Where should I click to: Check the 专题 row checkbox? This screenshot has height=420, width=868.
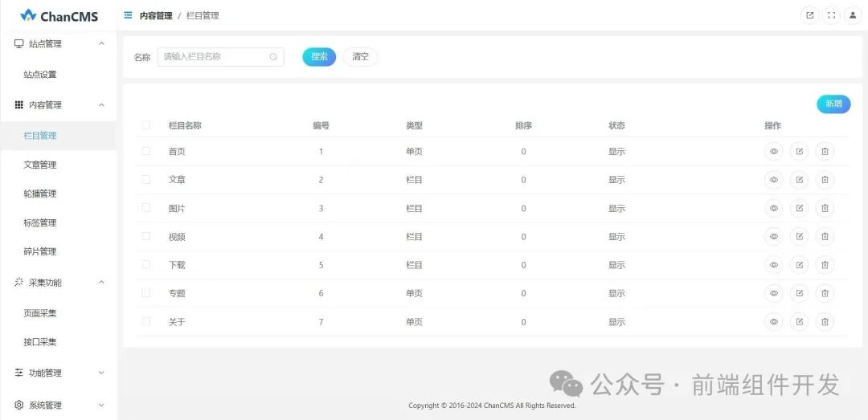point(145,293)
